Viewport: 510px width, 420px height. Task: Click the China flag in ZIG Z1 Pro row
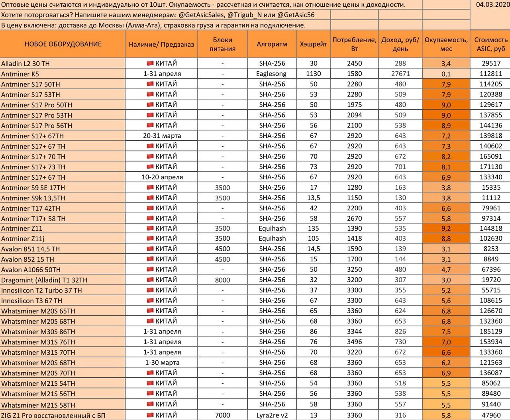(x=150, y=415)
